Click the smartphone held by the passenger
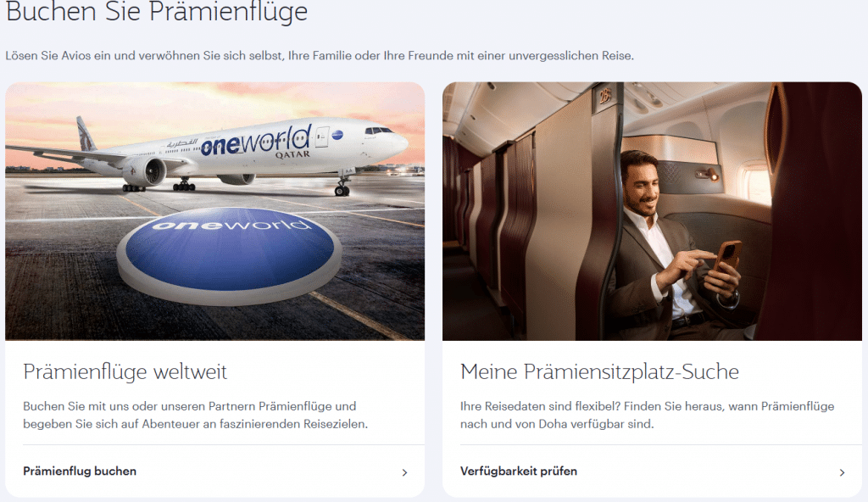 pos(726,258)
